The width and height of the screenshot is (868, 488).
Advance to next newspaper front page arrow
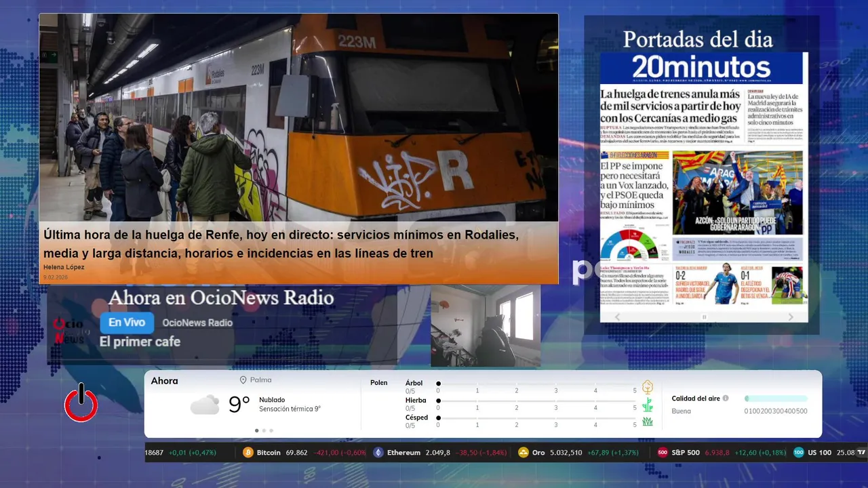point(791,317)
